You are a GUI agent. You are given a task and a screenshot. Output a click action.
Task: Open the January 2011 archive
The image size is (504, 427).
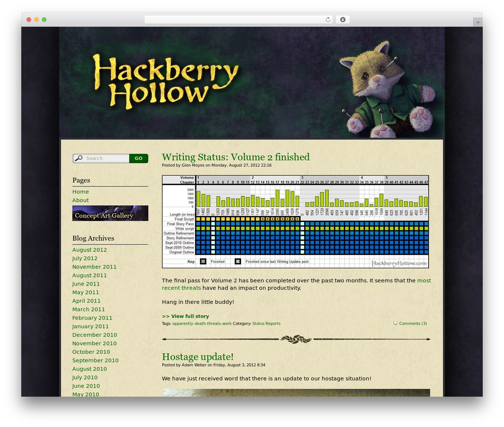[x=90, y=327]
